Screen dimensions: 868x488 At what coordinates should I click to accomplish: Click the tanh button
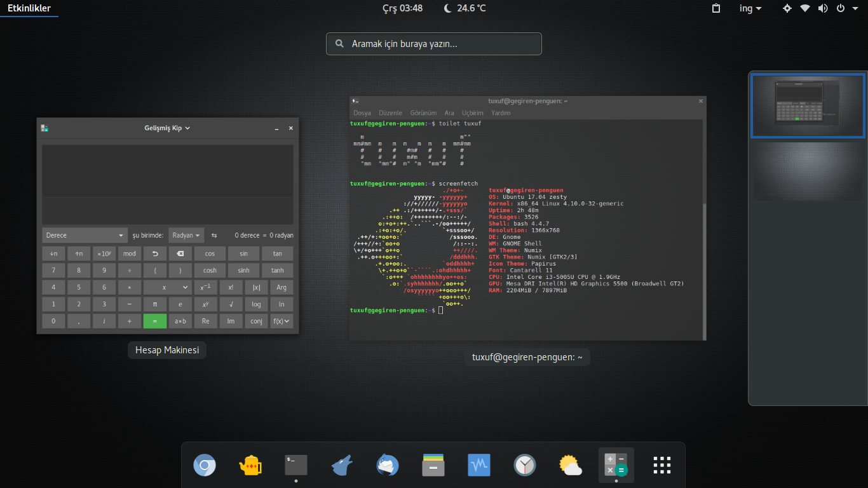pos(278,270)
